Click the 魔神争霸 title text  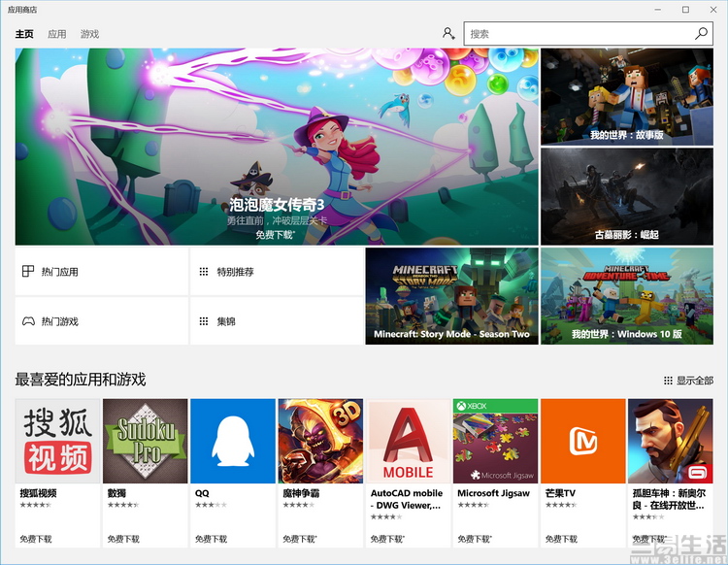(x=301, y=493)
